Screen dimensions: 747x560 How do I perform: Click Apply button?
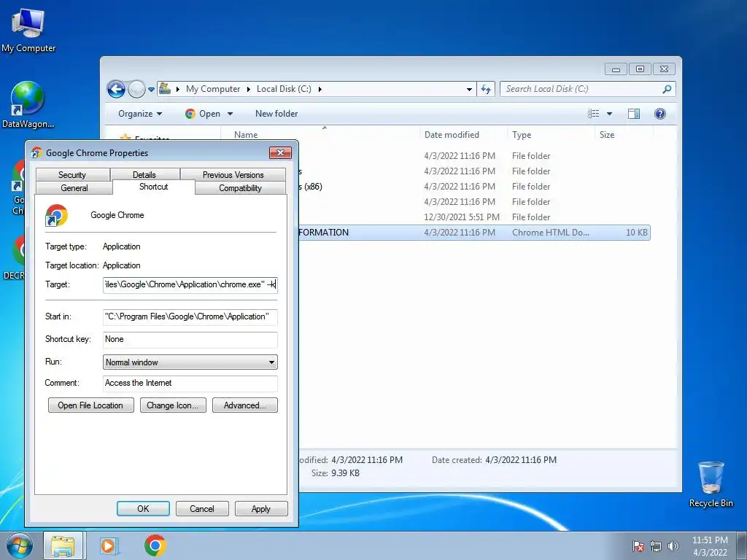tap(261, 508)
